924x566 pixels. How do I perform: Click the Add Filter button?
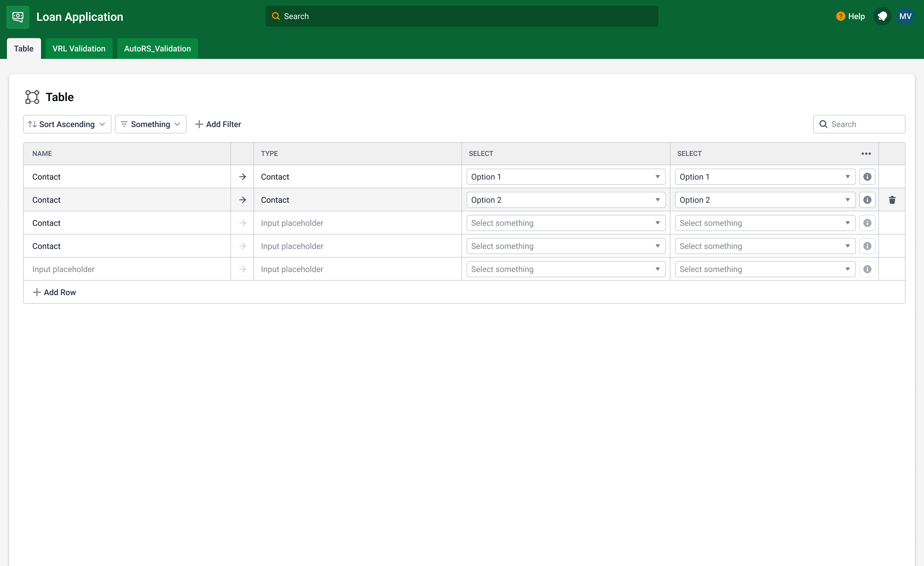coord(218,124)
